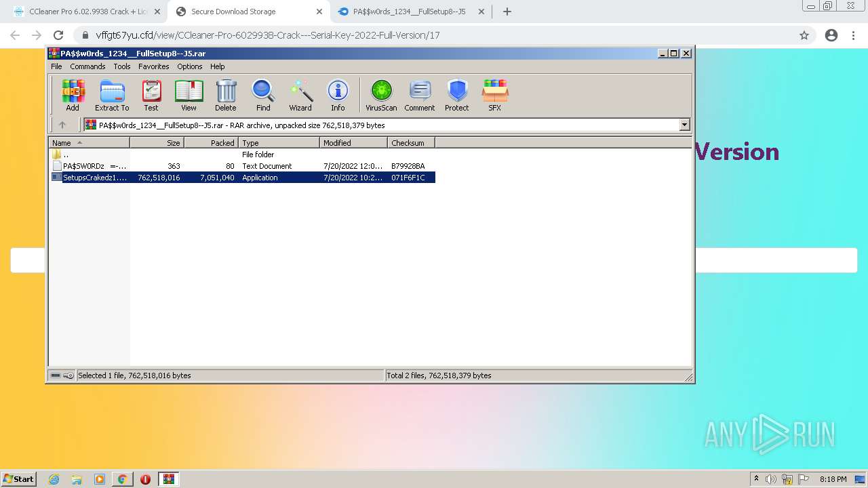Expand the archive path dropdown

coord(684,125)
